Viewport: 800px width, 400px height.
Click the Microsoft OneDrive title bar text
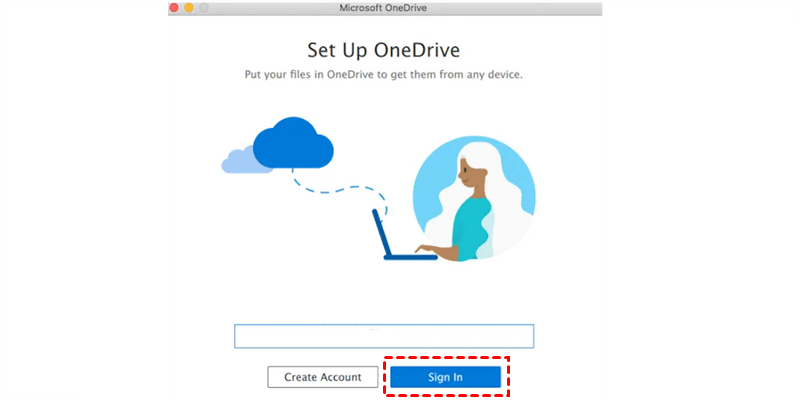(383, 8)
